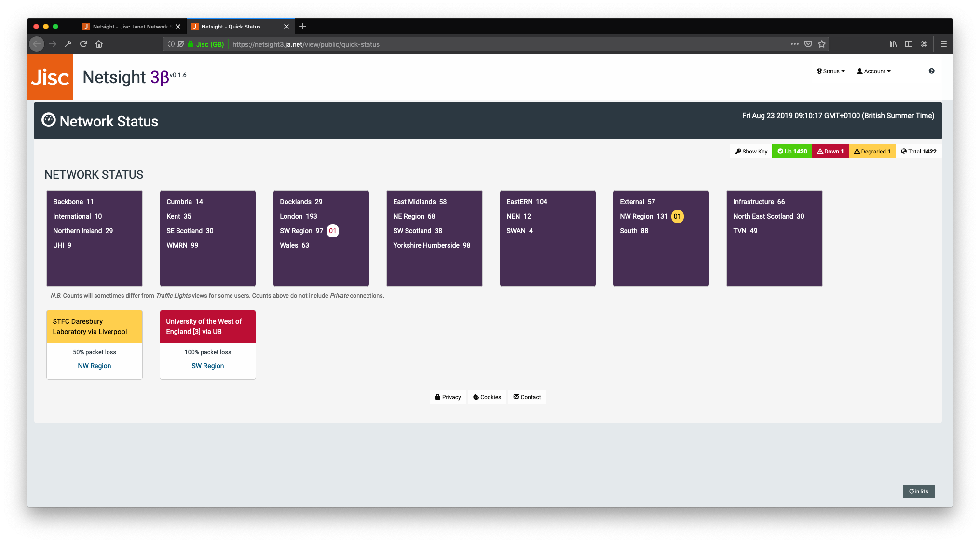Image resolution: width=980 pixels, height=543 pixels.
Task: Click the yellow 01 NW Region badge
Action: [x=677, y=216]
